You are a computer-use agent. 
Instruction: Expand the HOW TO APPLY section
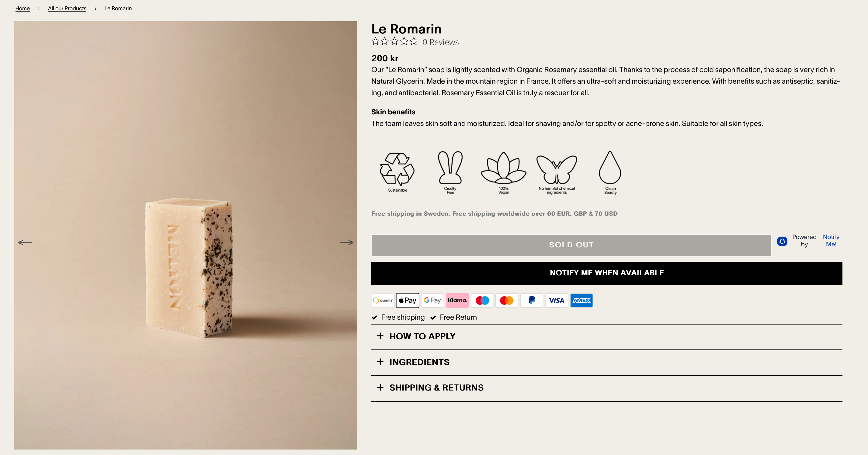(x=422, y=336)
